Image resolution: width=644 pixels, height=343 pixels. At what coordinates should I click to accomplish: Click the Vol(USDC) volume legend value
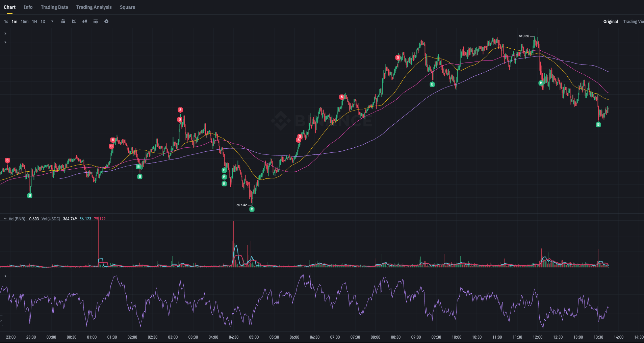coord(51,219)
